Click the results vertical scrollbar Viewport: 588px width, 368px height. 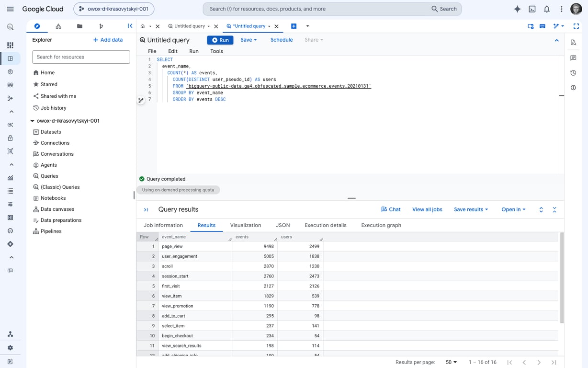[562, 278]
